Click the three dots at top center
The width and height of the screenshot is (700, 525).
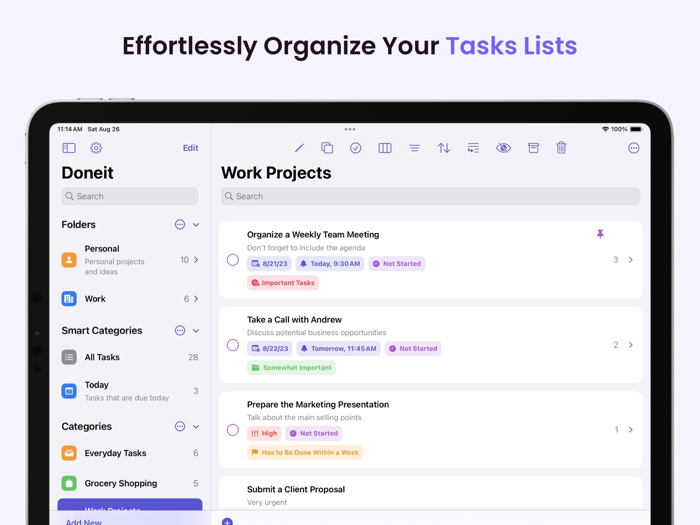click(x=350, y=129)
